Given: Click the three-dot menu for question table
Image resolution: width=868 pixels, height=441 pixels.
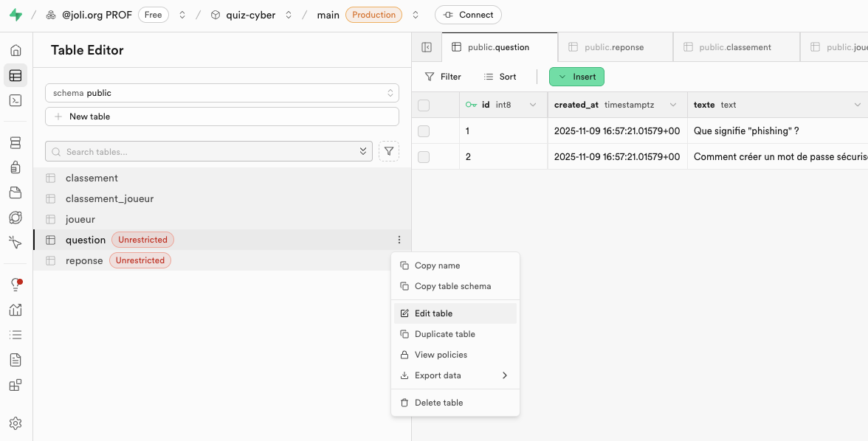Looking at the screenshot, I should tap(399, 240).
